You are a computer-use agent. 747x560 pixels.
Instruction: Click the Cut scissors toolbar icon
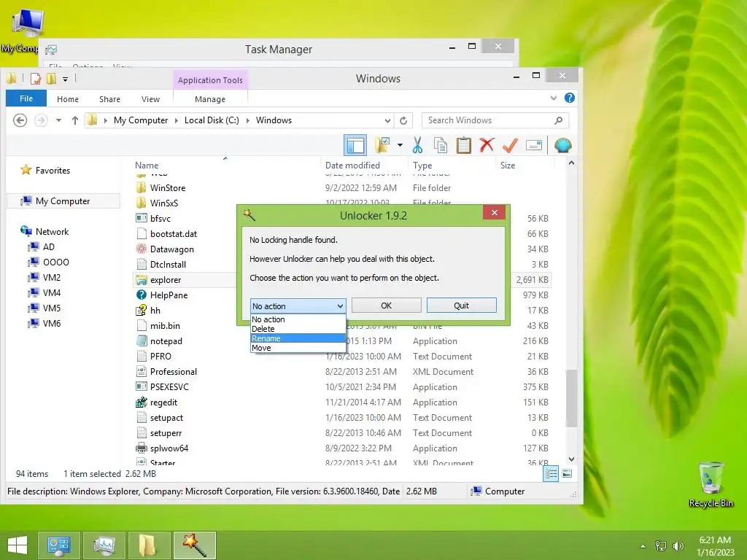click(x=417, y=145)
